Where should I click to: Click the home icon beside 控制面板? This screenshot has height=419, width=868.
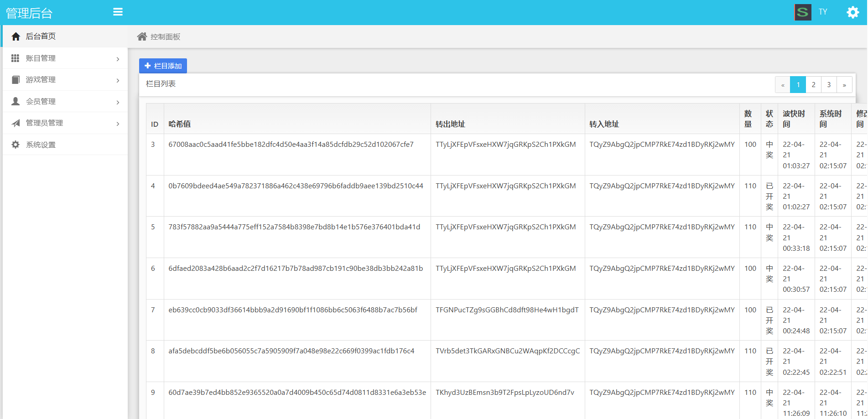pos(142,36)
